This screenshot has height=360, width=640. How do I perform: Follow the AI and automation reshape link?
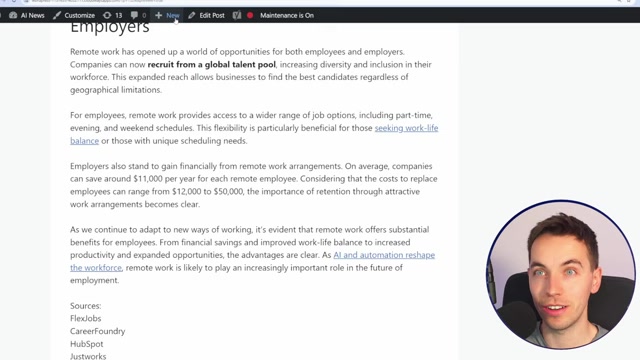click(x=384, y=255)
